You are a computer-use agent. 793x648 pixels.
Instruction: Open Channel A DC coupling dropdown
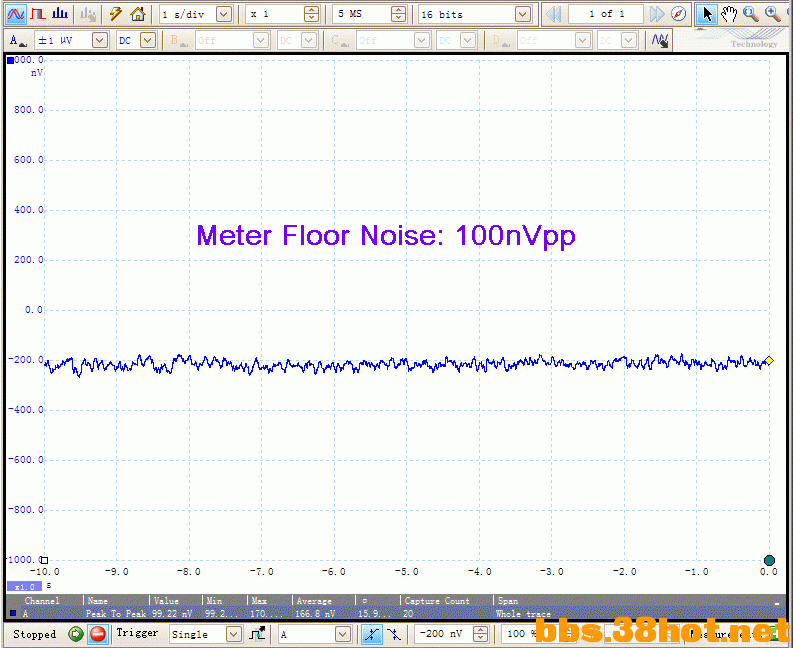pyautogui.click(x=148, y=40)
